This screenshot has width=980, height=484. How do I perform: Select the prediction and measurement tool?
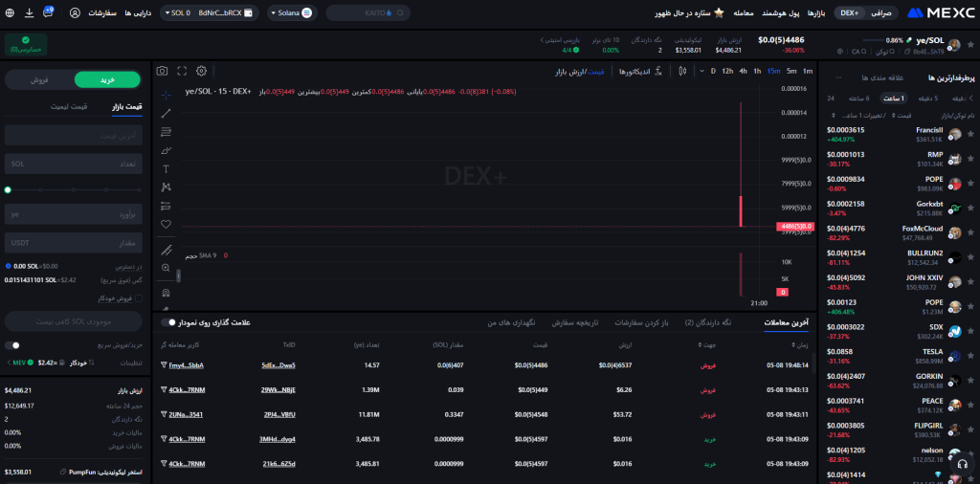[x=166, y=206]
